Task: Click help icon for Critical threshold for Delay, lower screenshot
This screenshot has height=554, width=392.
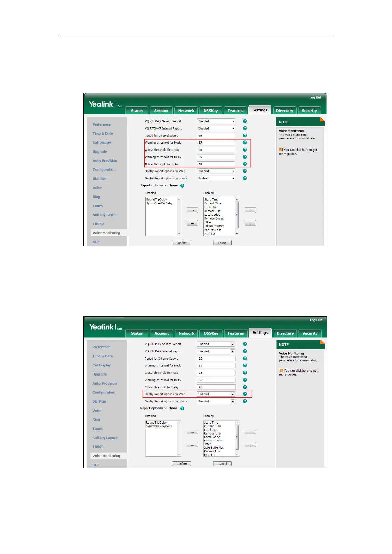Action: [x=245, y=387]
